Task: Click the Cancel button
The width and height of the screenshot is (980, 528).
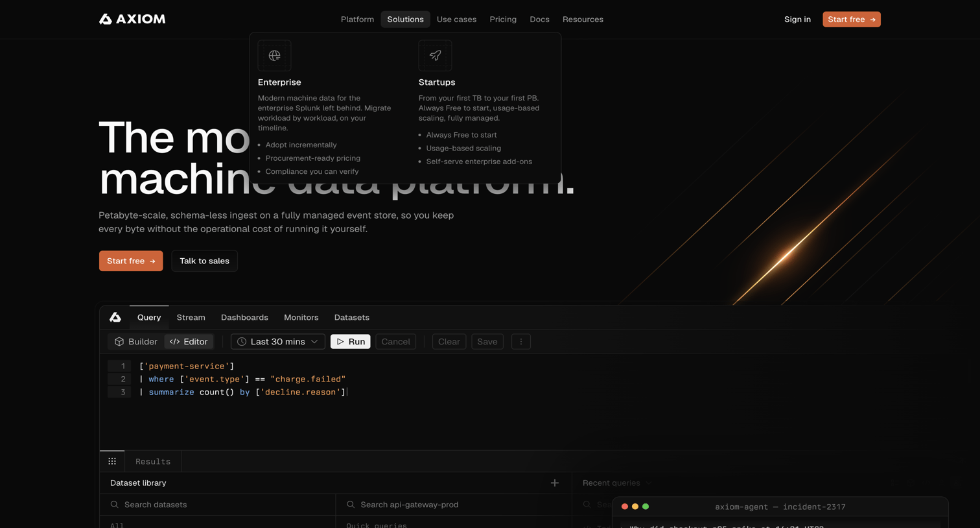Action: point(395,342)
